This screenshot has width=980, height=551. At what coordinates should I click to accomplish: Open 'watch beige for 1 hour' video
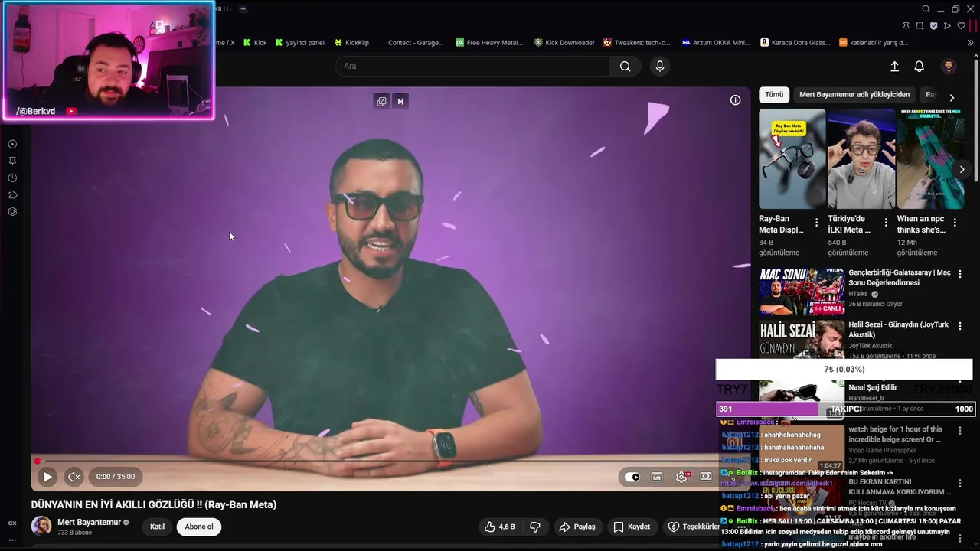895,434
